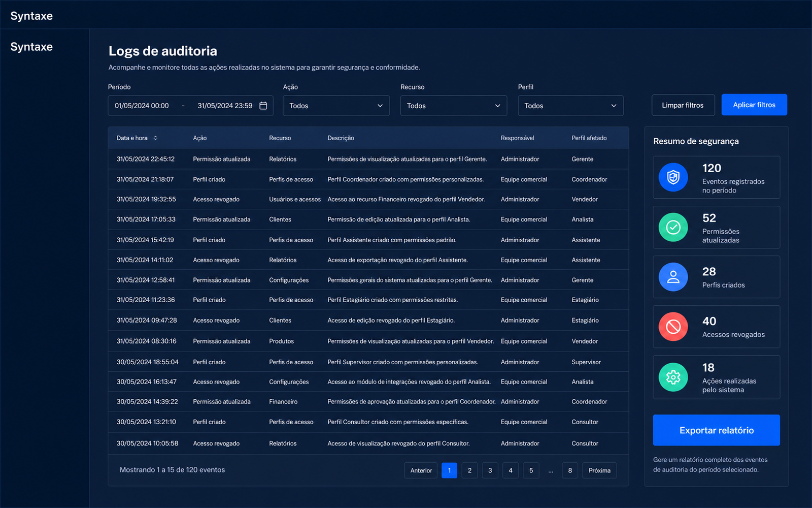Select the row dated 31/05/2024 09:47:28

pyautogui.click(x=368, y=321)
